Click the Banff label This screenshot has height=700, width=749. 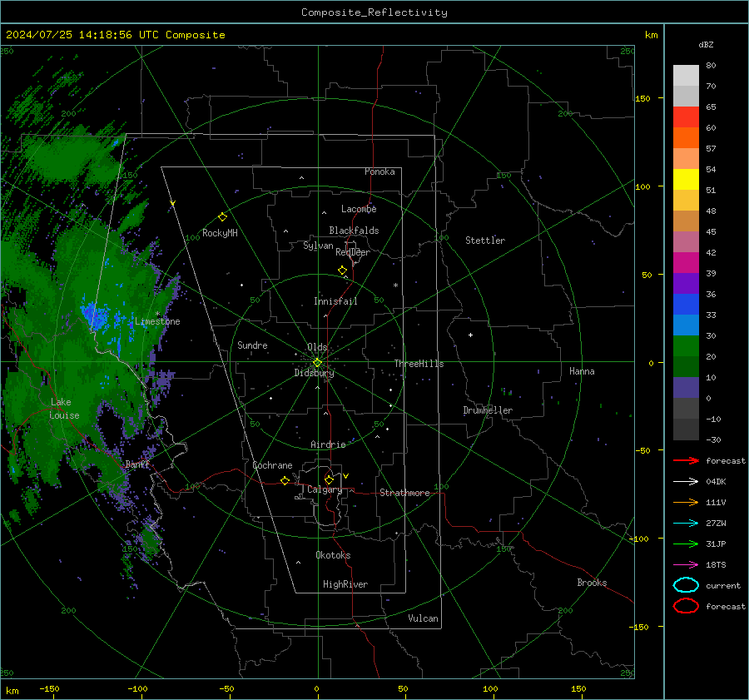coord(137,464)
